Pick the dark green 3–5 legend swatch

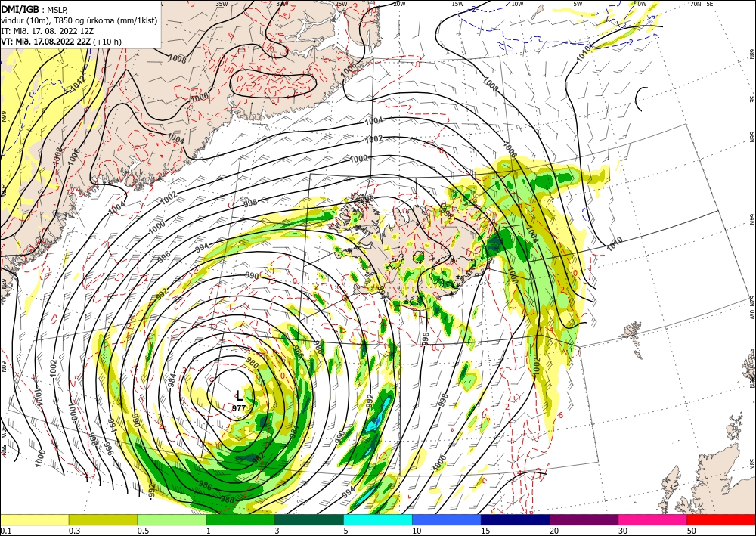coord(309,519)
